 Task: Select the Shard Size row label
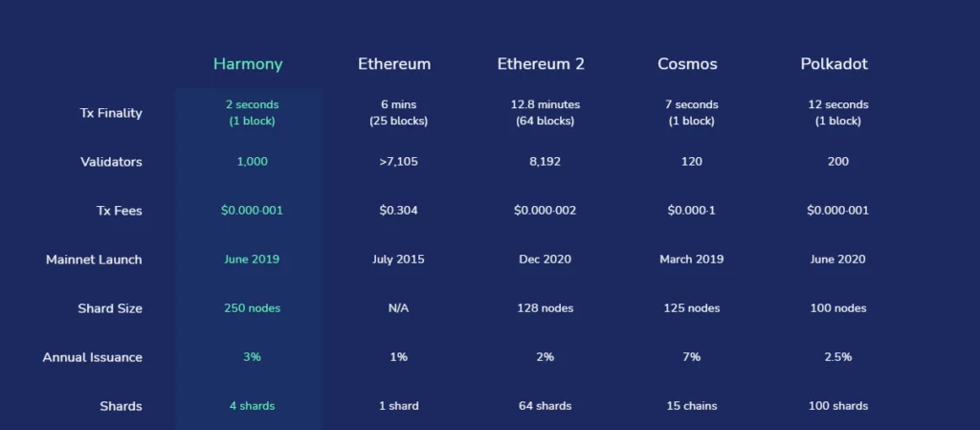click(110, 308)
